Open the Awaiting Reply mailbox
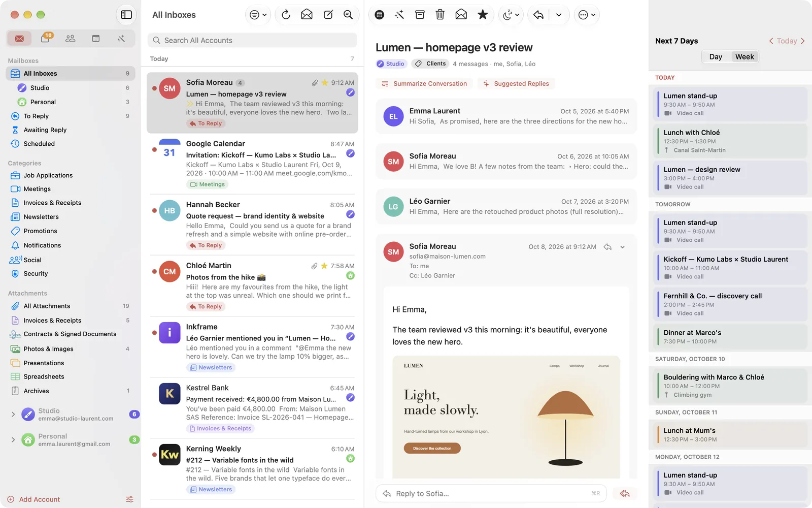812x508 pixels. [71, 130]
